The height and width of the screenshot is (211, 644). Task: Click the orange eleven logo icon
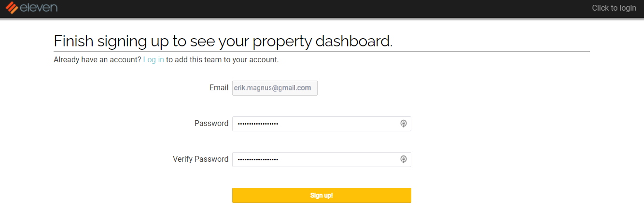12,8
